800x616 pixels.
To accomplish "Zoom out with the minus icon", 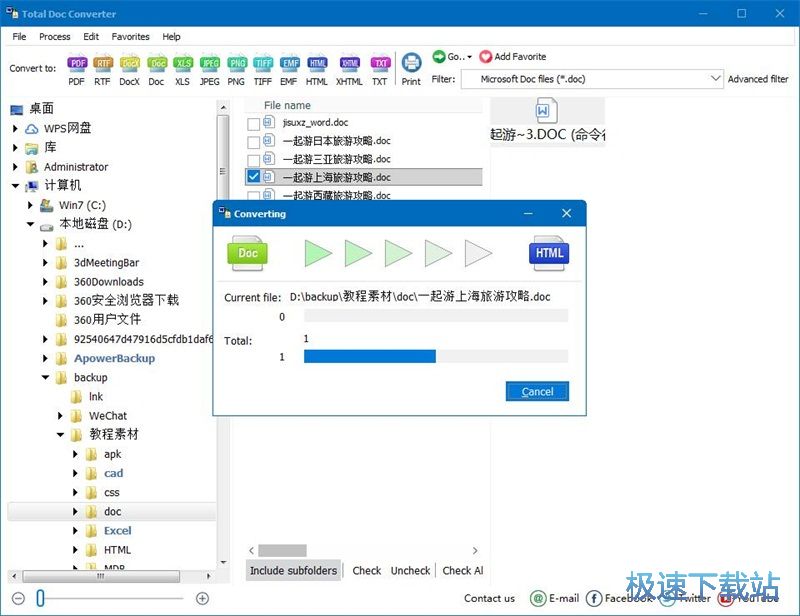I will point(18,598).
